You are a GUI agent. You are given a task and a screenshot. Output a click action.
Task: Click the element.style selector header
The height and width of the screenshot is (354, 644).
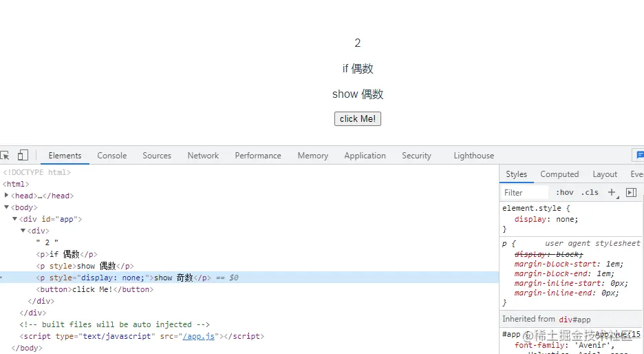click(x=532, y=208)
